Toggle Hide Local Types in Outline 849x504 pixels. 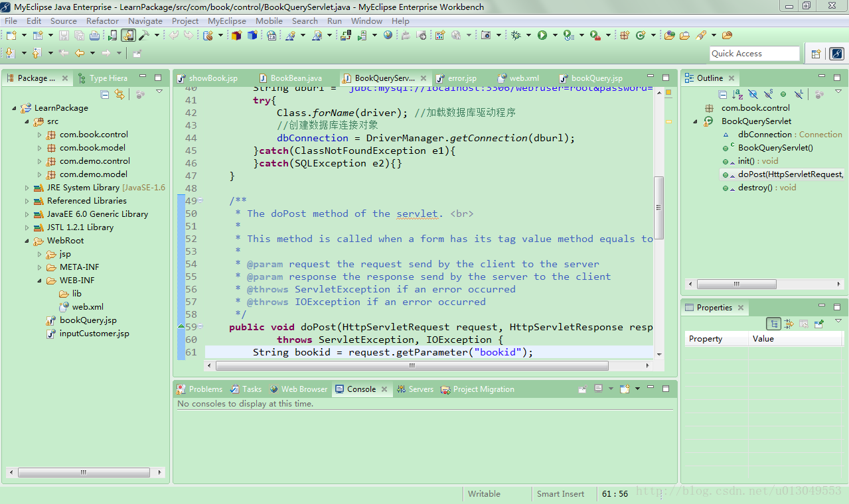(799, 94)
